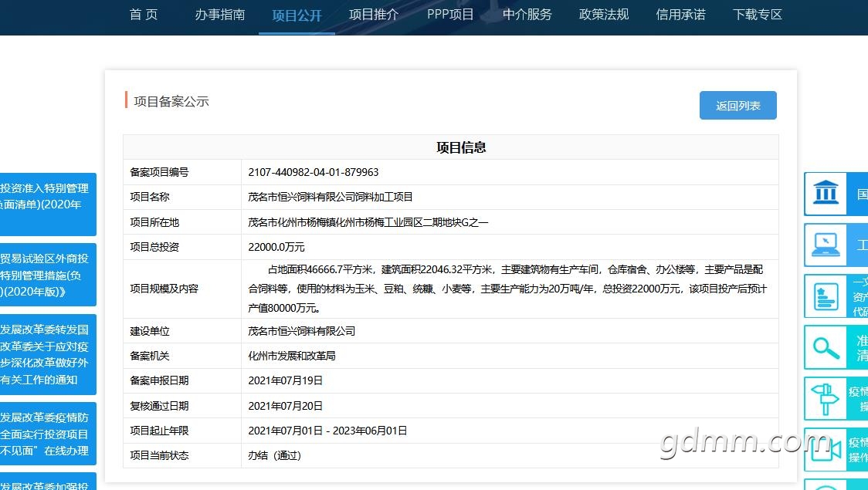Open 中介服务 in the navigation bar

(527, 15)
